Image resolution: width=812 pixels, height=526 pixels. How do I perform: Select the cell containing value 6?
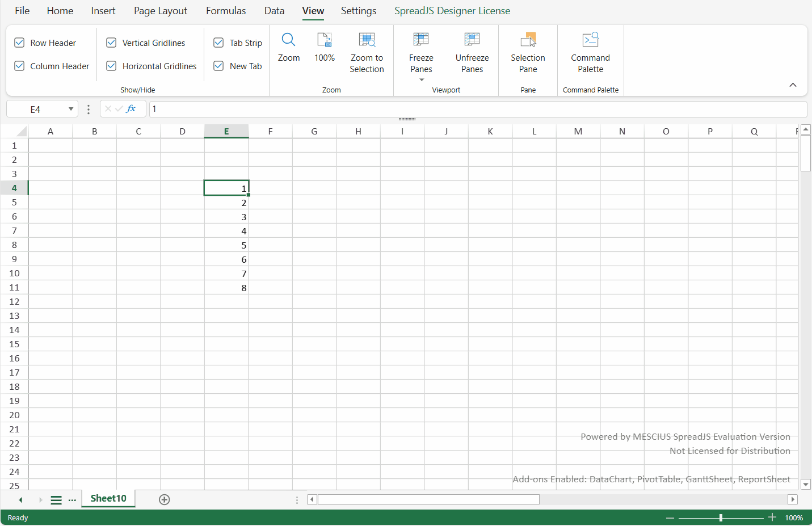226,259
